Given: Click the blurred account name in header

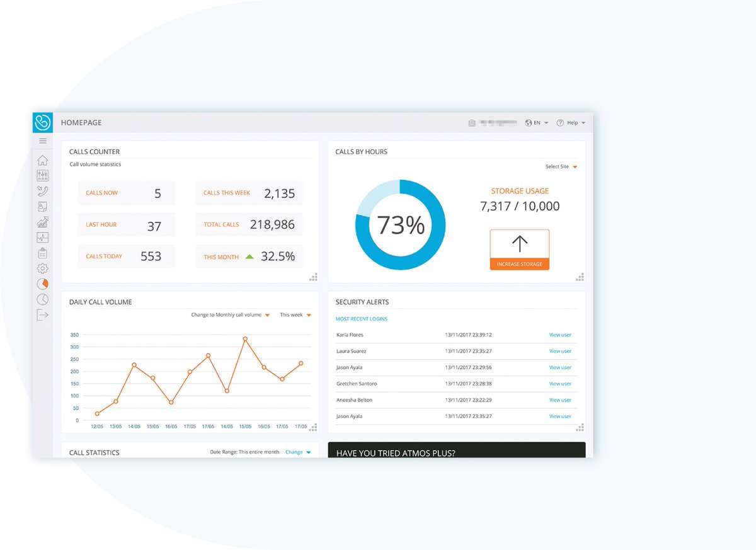Looking at the screenshot, I should 498,123.
